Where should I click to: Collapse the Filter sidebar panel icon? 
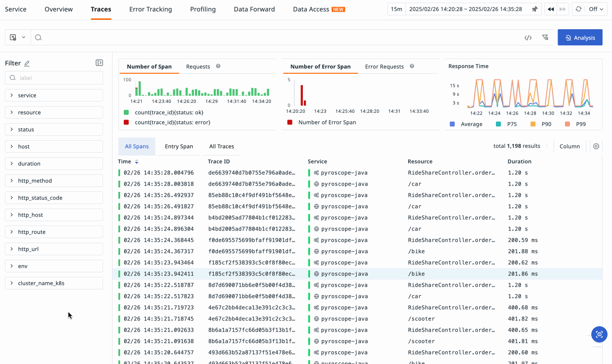99,63
